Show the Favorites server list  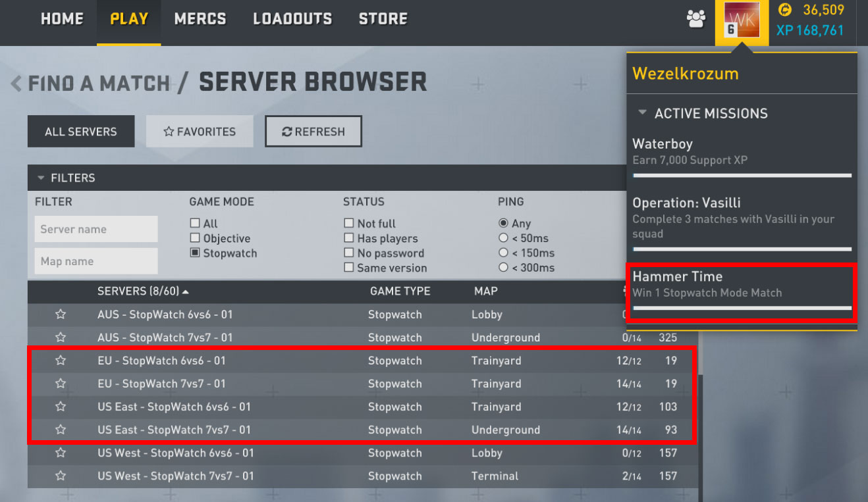[x=200, y=132]
